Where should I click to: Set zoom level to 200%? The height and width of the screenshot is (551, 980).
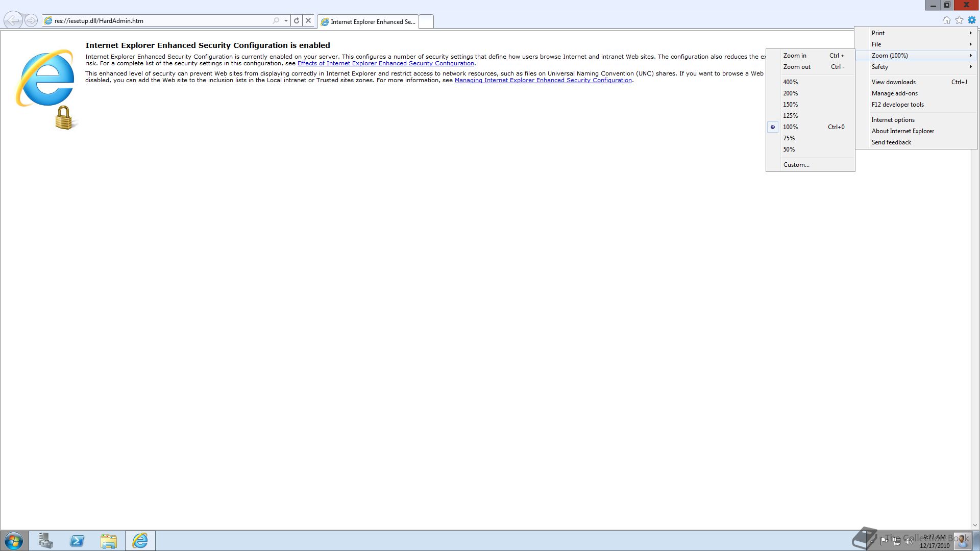[811, 93]
